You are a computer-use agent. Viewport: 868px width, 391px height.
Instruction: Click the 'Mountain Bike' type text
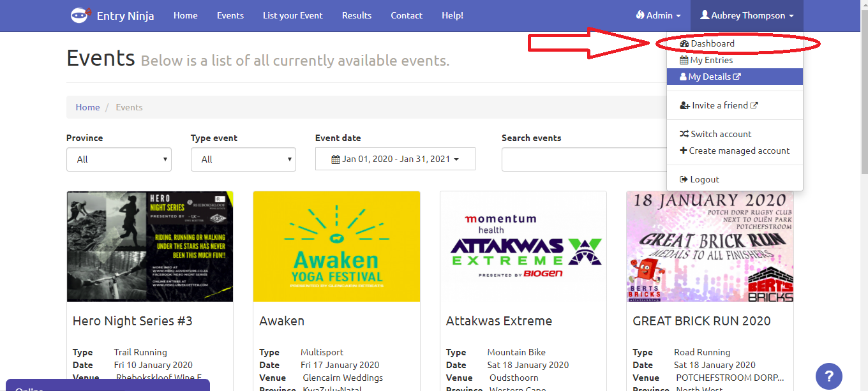[516, 352]
